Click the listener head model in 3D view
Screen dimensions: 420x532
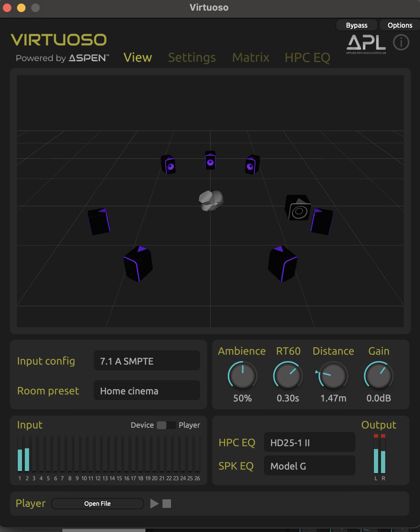pos(211,200)
